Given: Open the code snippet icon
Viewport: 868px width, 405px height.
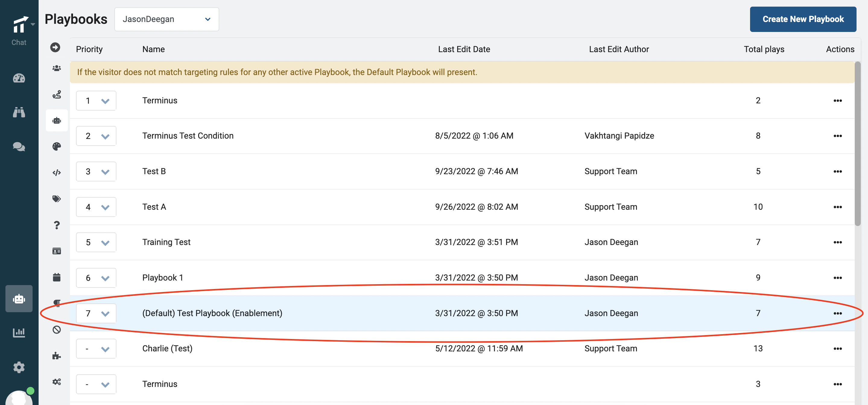Looking at the screenshot, I should [57, 173].
